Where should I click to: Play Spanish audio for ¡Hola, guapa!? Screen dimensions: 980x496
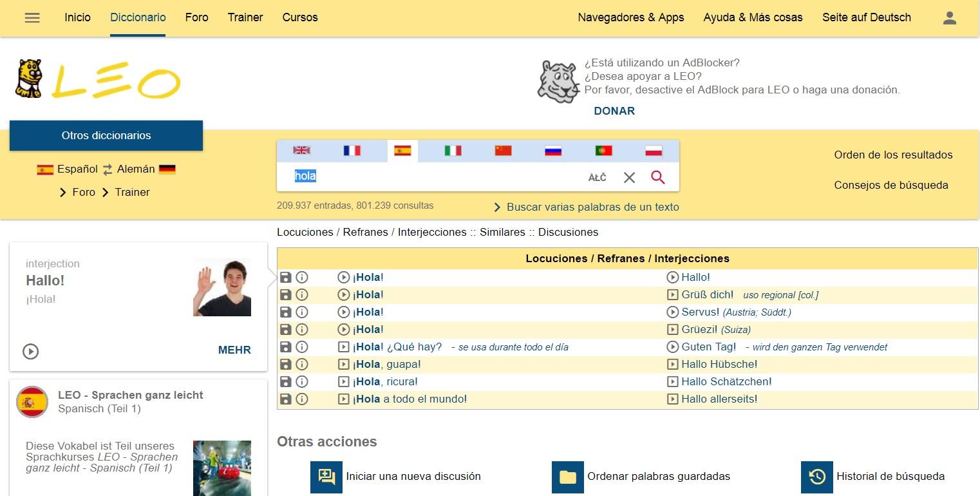coord(344,365)
